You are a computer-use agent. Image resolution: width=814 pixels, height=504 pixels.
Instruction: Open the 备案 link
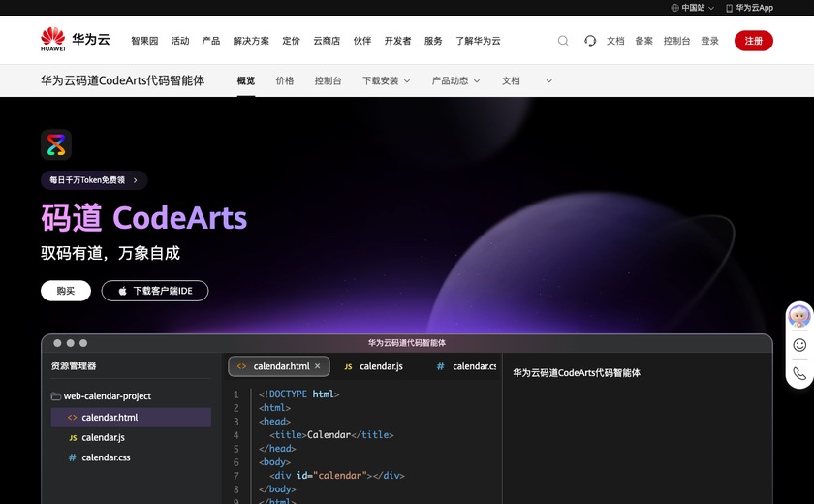coord(643,41)
